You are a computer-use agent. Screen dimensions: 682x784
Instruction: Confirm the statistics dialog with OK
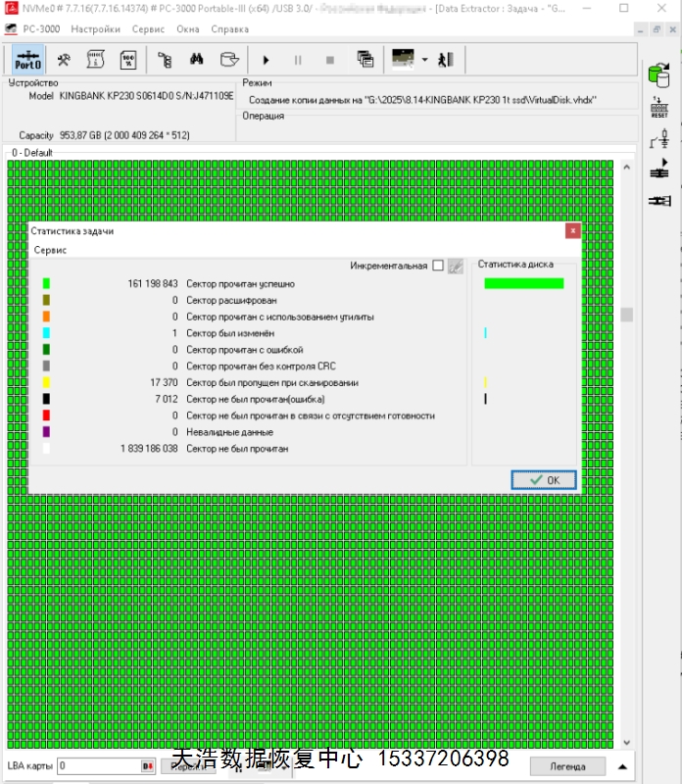544,480
